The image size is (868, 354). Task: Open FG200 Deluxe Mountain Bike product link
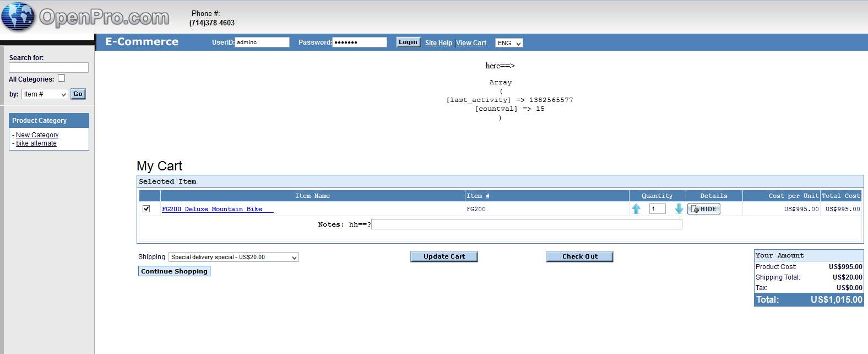tap(212, 209)
